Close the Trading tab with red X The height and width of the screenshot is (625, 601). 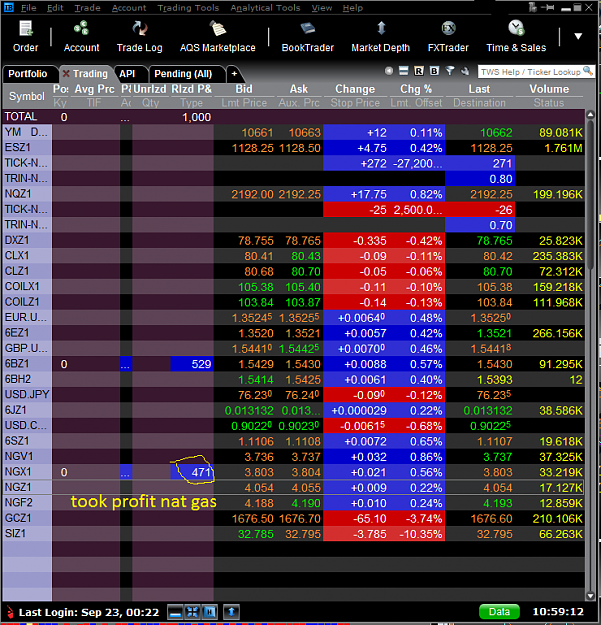click(66, 73)
